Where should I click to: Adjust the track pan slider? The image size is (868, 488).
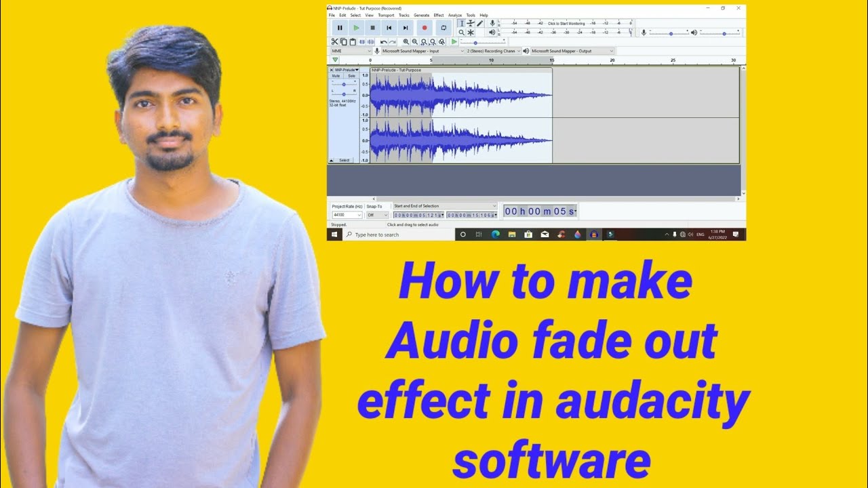344,94
